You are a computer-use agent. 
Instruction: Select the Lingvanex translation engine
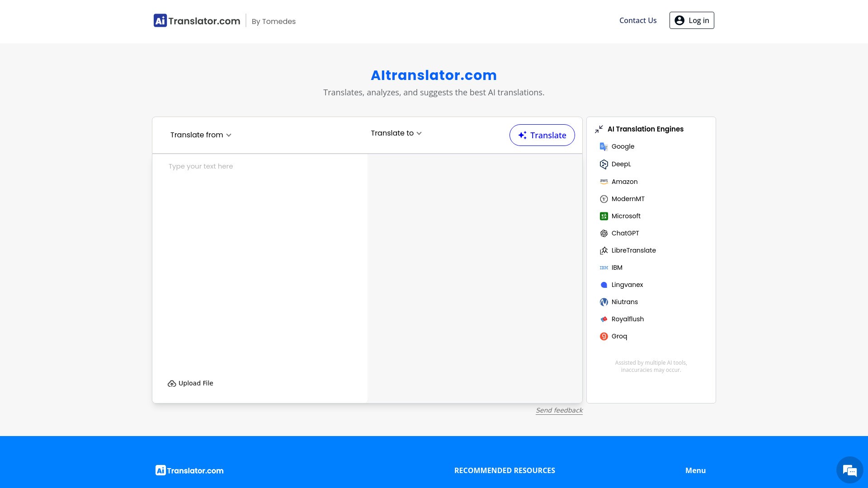pyautogui.click(x=627, y=285)
